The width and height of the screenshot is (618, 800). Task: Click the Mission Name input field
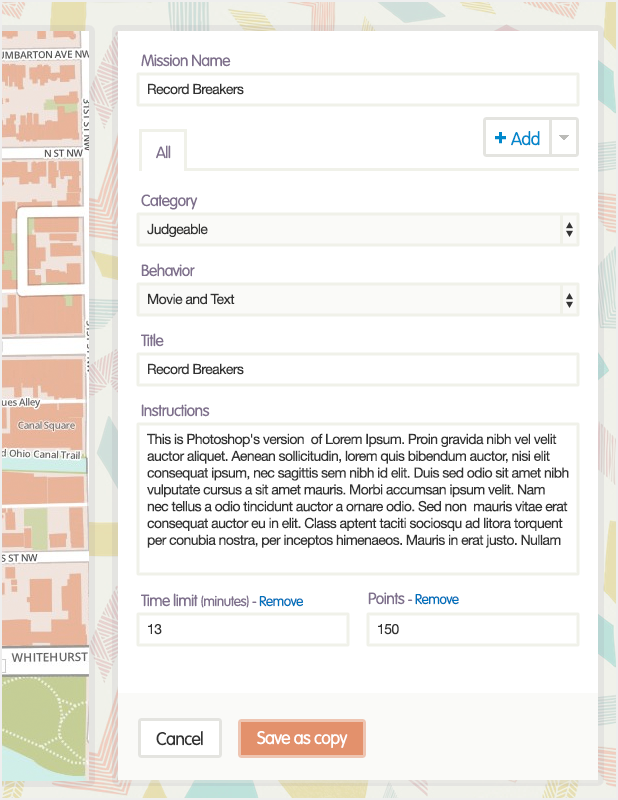click(x=358, y=89)
